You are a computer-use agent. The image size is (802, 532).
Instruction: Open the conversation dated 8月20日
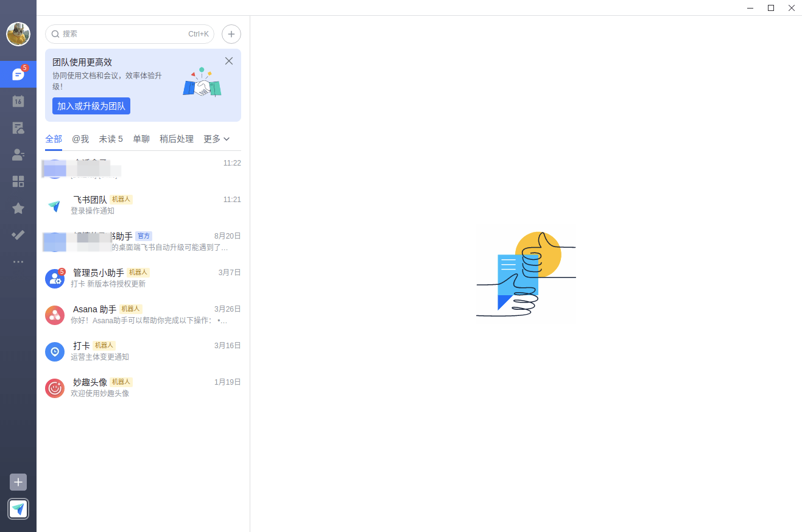click(x=143, y=242)
